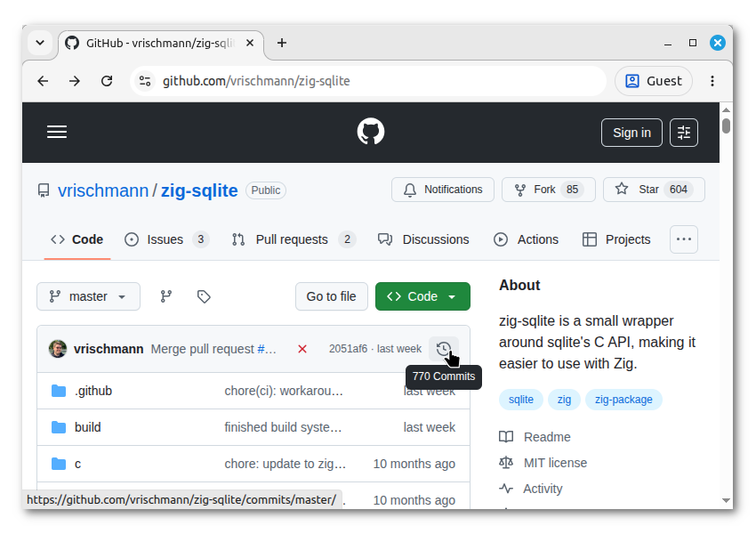Open the Discussions tab

coord(423,239)
